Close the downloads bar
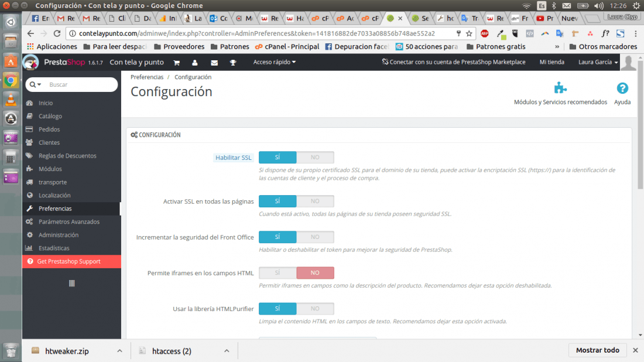 pyautogui.click(x=635, y=350)
